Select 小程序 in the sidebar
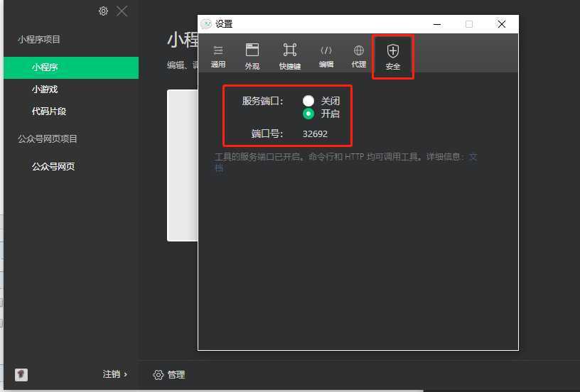Viewport: 580px width, 392px height. click(x=71, y=67)
